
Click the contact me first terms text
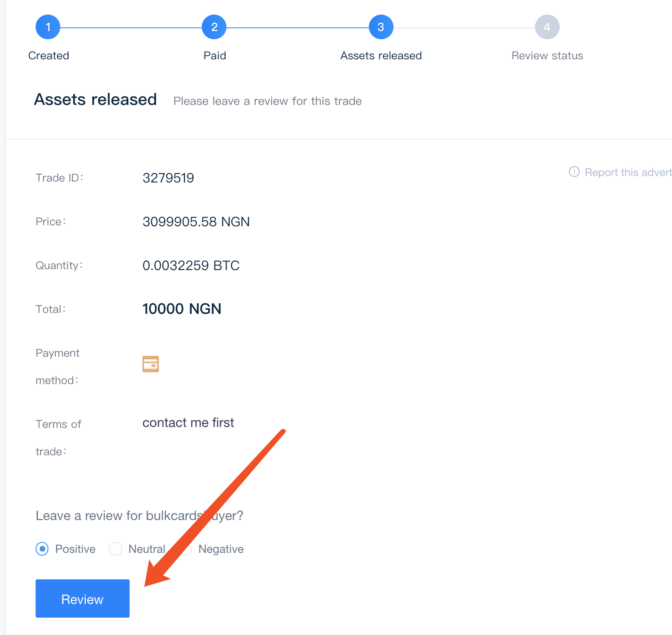[188, 422]
